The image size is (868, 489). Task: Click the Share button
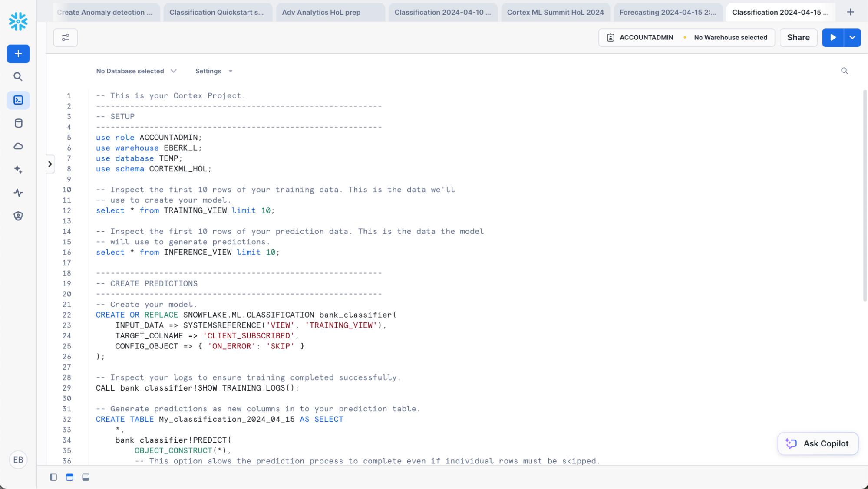coord(798,38)
